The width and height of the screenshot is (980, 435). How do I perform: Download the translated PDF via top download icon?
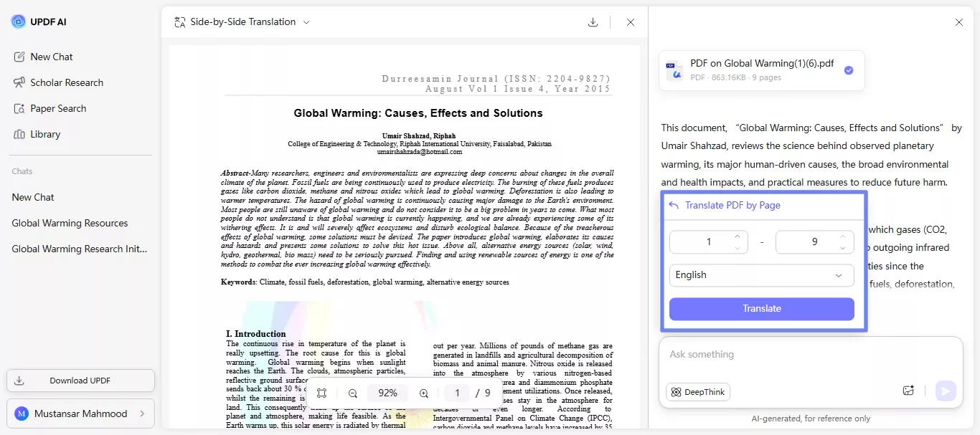(x=593, y=22)
